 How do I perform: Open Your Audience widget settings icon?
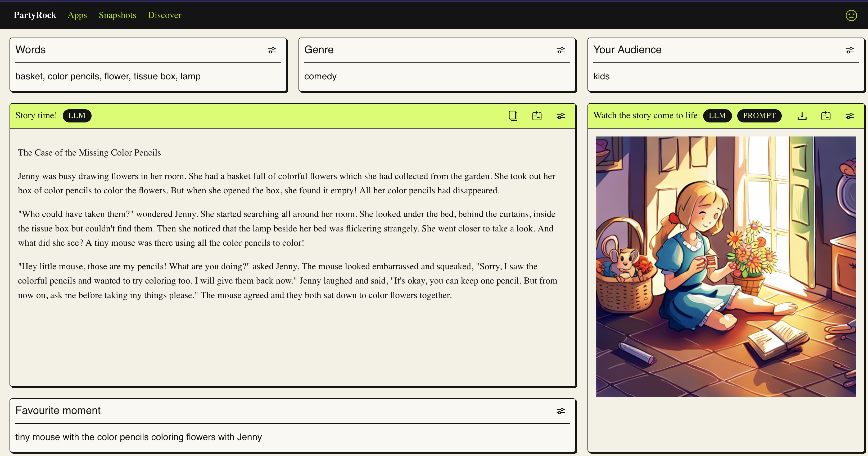849,50
